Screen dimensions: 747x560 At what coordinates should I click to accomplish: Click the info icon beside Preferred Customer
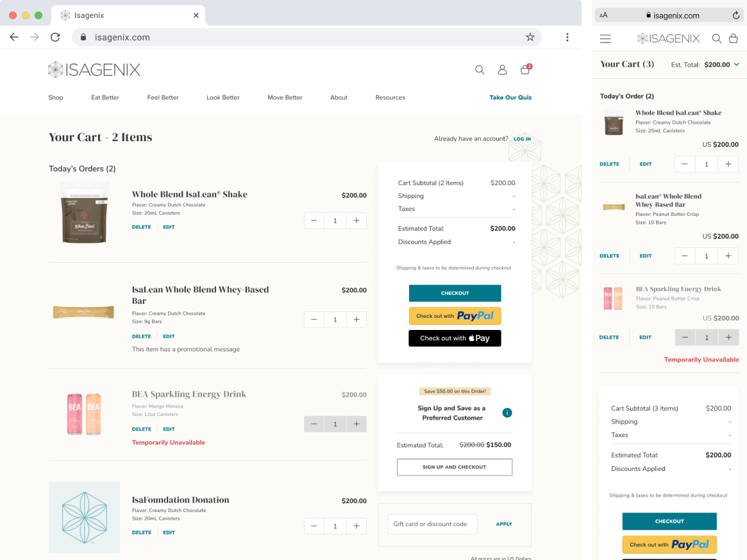507,413
